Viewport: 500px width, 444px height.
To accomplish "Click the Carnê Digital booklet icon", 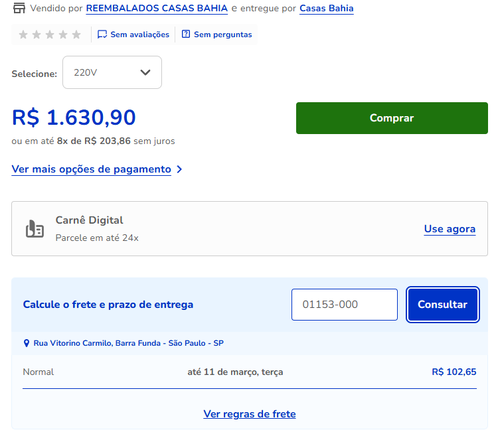I will [x=35, y=229].
